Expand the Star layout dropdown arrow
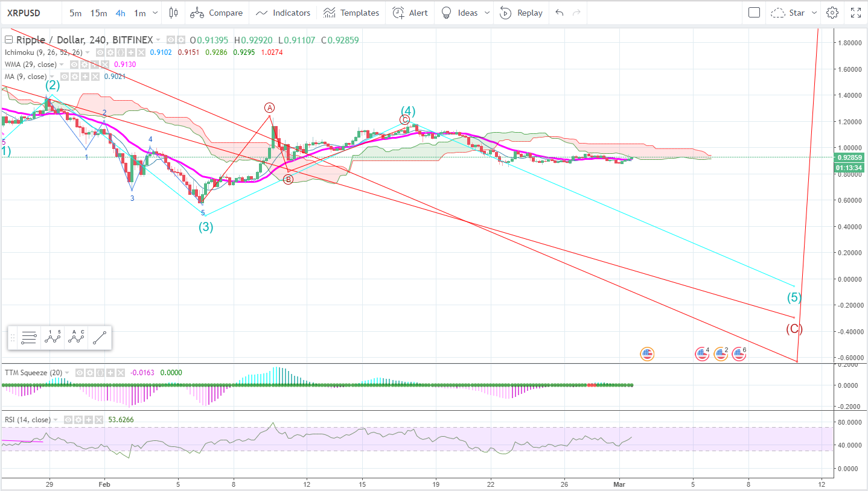This screenshot has width=868, height=491. point(813,13)
